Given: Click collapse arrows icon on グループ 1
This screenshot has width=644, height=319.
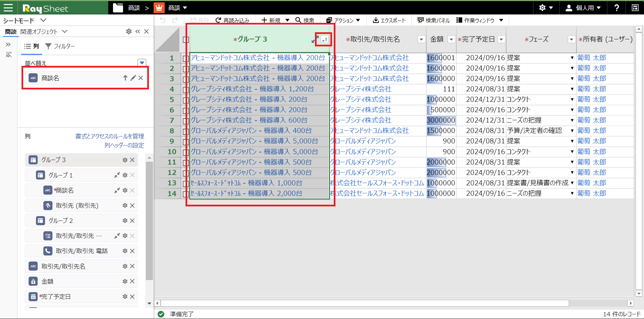Looking at the screenshot, I should (x=117, y=175).
